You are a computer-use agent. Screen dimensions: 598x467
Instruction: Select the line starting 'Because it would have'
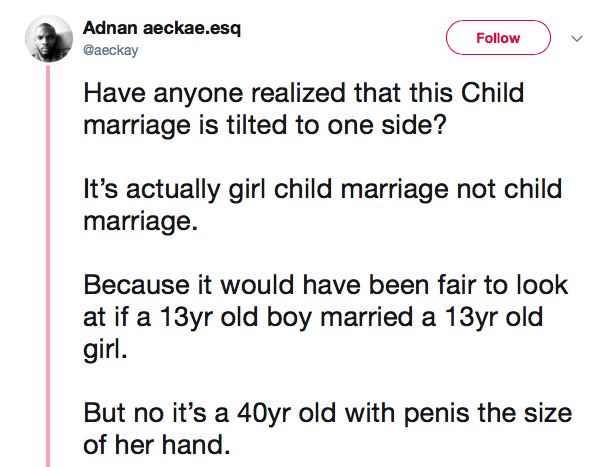(x=326, y=285)
